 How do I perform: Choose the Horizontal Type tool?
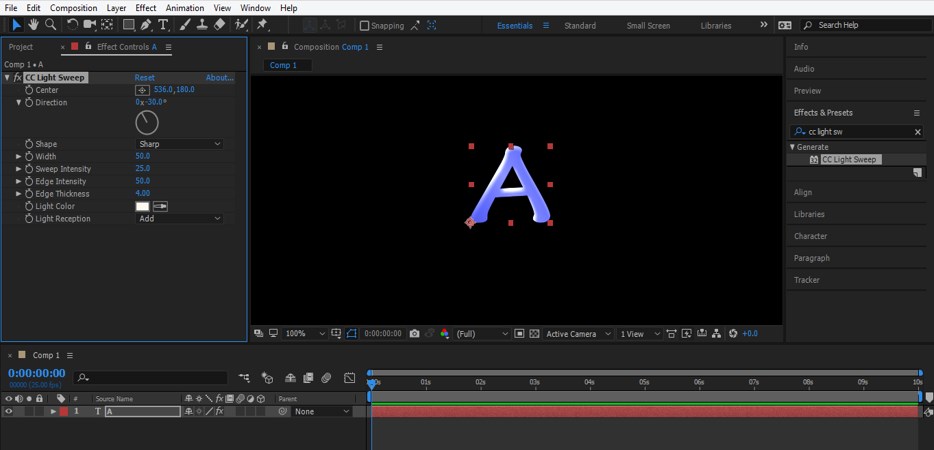(x=164, y=25)
